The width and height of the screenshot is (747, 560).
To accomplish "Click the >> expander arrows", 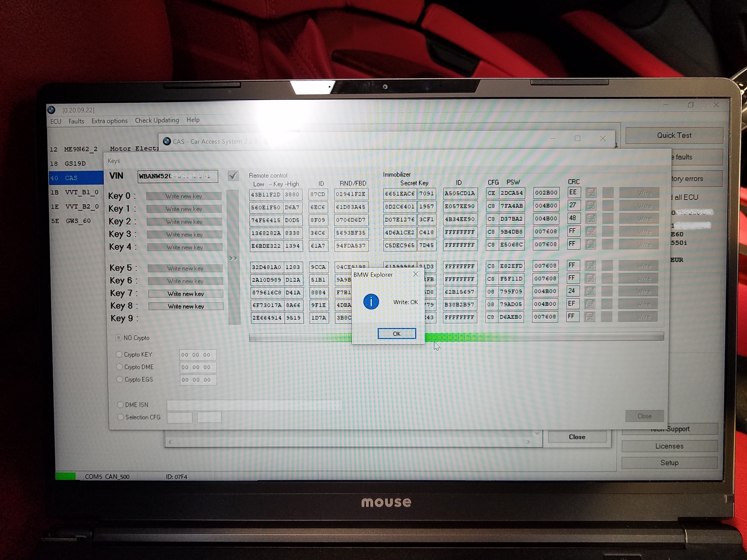I will click(x=233, y=258).
